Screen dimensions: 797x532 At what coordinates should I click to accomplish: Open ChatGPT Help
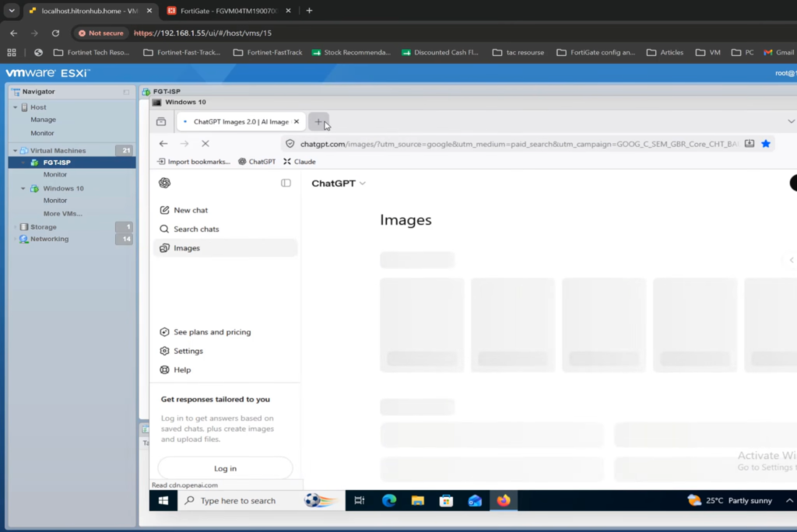coord(225,370)
